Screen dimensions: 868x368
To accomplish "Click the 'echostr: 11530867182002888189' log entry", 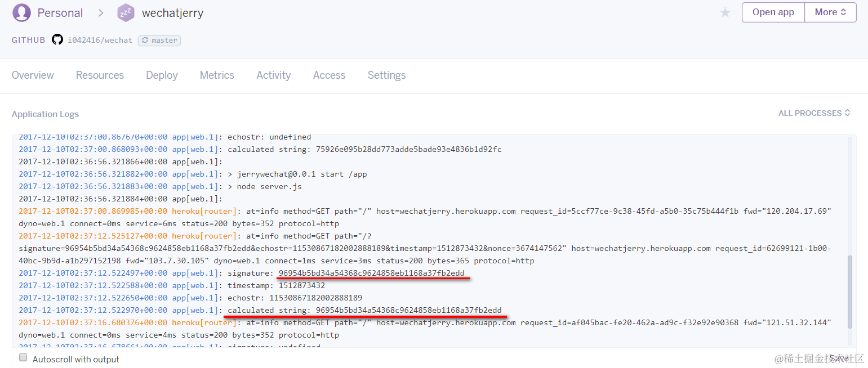I will coord(190,298).
